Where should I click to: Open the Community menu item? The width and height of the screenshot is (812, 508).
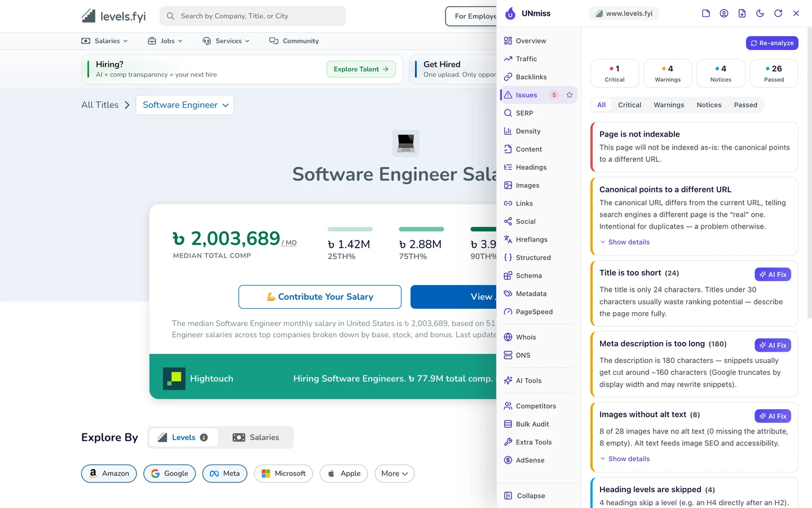[x=294, y=41]
